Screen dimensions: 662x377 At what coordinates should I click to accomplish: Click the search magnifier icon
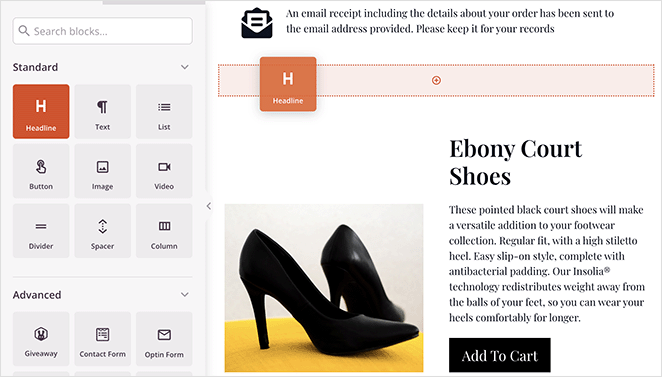pyautogui.click(x=24, y=31)
